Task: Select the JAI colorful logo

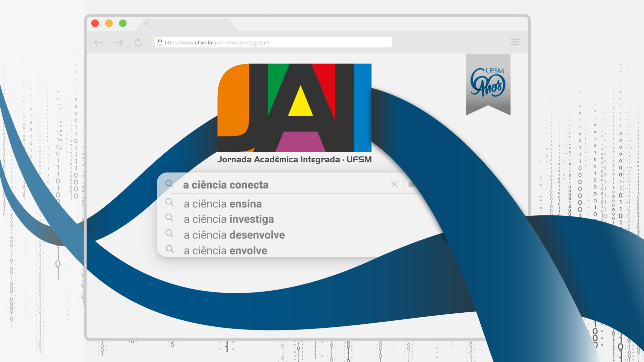Action: 294,107
